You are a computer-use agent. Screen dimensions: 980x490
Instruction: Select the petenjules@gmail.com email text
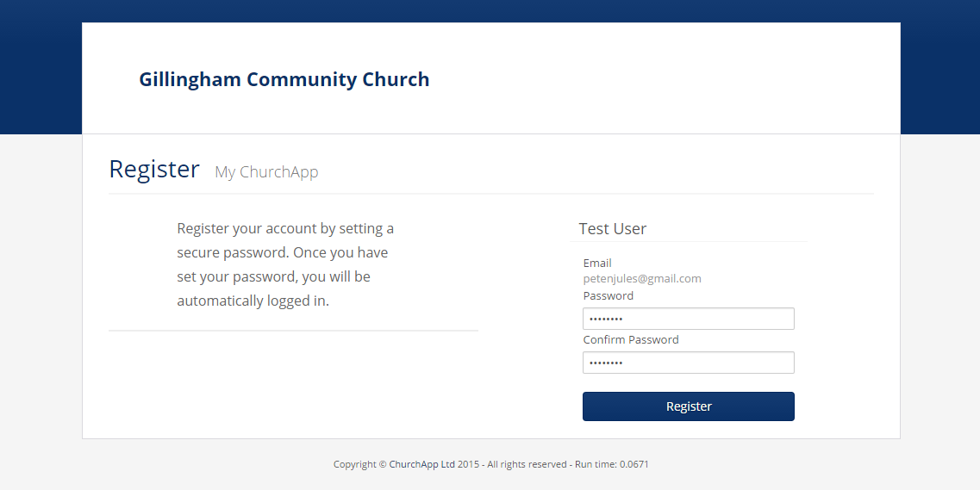[x=642, y=278]
